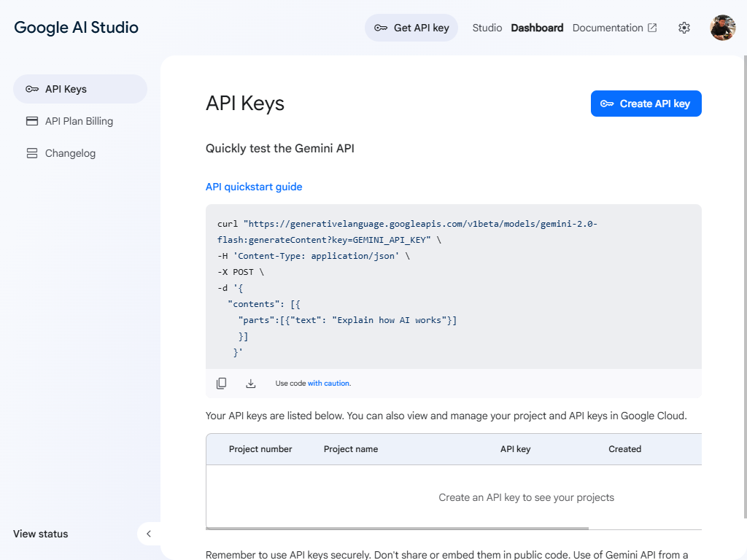
Task: Copy the curl code snippet
Action: click(x=221, y=384)
